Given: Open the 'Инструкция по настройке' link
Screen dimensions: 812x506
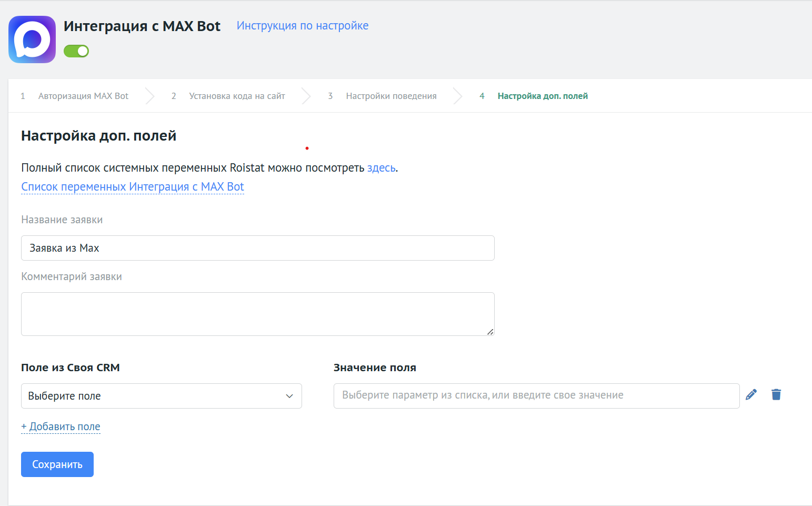Looking at the screenshot, I should click(302, 26).
